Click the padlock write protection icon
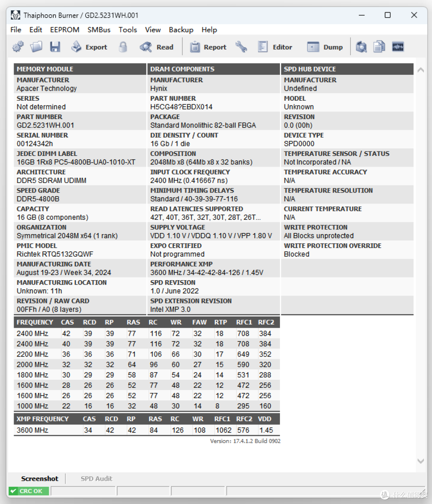Viewport: 432px width, 504px height. (123, 47)
